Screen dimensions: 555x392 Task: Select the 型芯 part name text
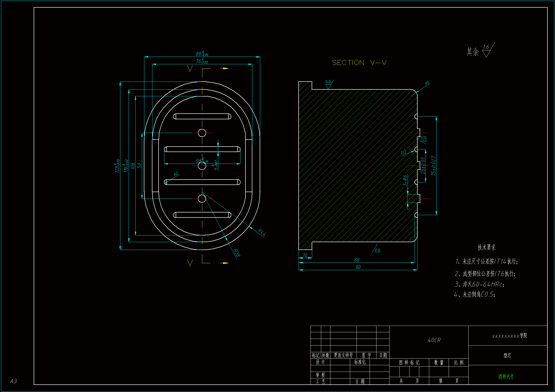click(x=507, y=355)
